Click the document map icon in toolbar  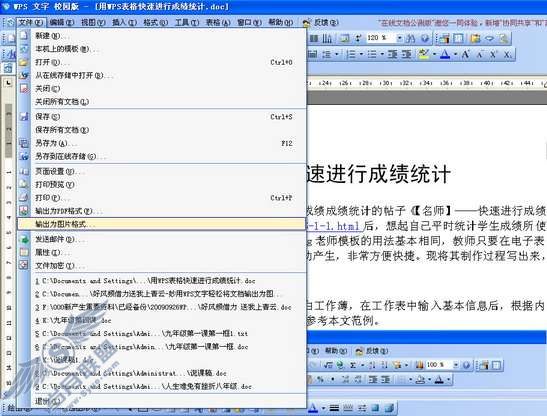click(x=345, y=38)
